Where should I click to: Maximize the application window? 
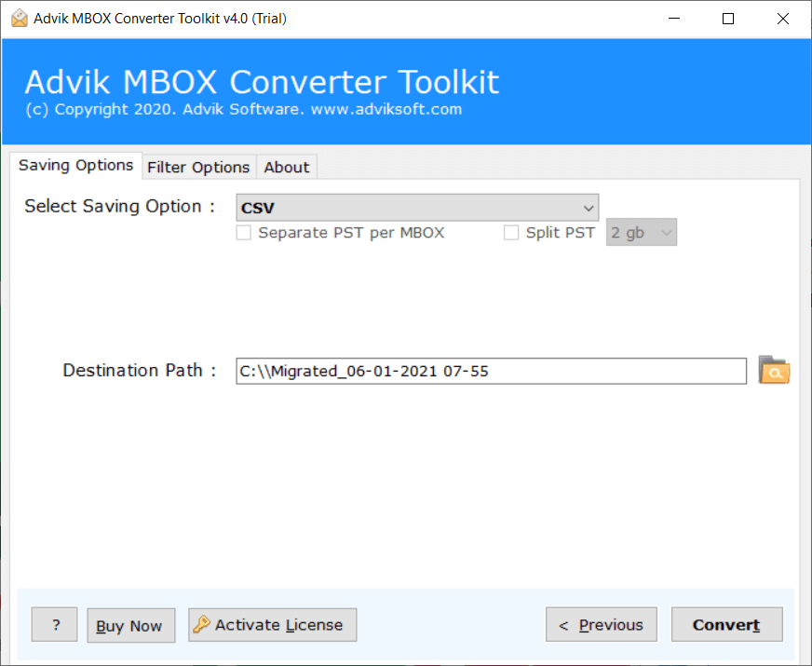coord(728,19)
